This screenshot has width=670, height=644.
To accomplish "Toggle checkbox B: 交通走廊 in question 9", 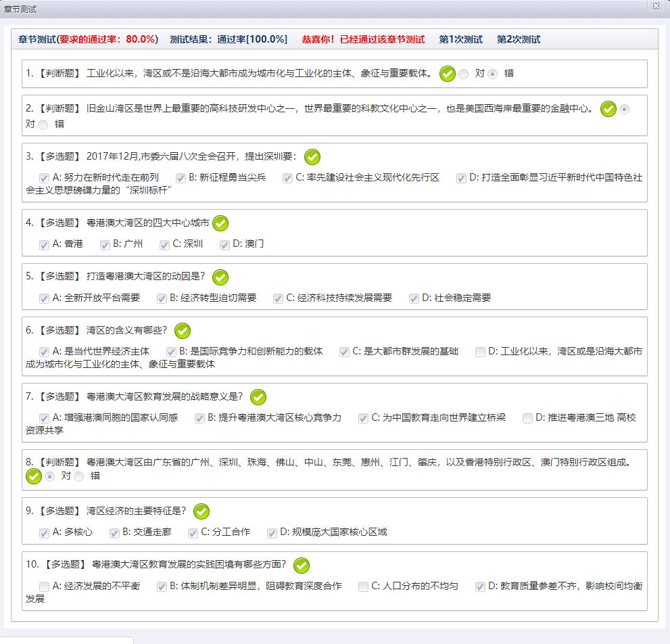I will [x=114, y=533].
